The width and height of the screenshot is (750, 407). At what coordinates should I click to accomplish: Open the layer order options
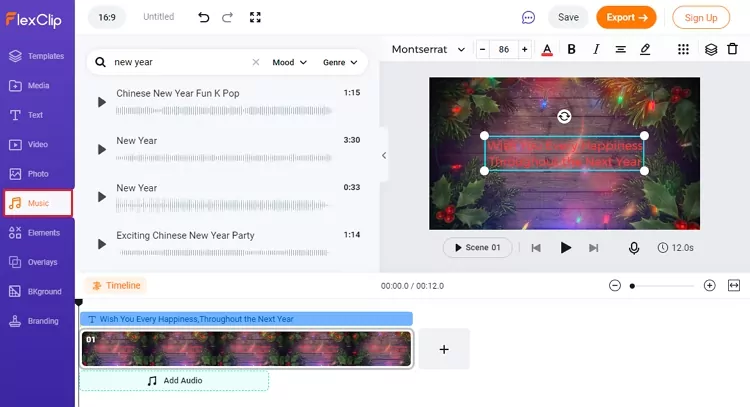[x=711, y=49]
